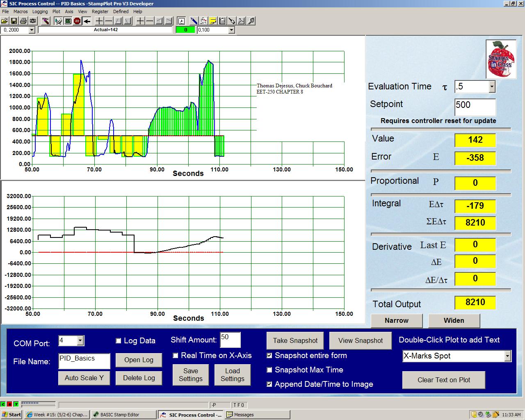525x420 pixels.
Task: Click the wrench configuration toolbar icon
Action: [232, 21]
